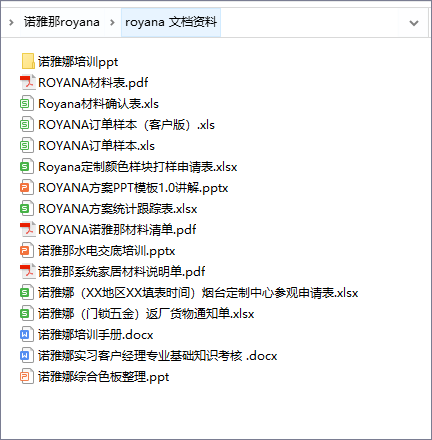The width and height of the screenshot is (432, 440).
Task: Go to 诺雅那royana breadcrumb folder
Action: pyautogui.click(x=62, y=22)
